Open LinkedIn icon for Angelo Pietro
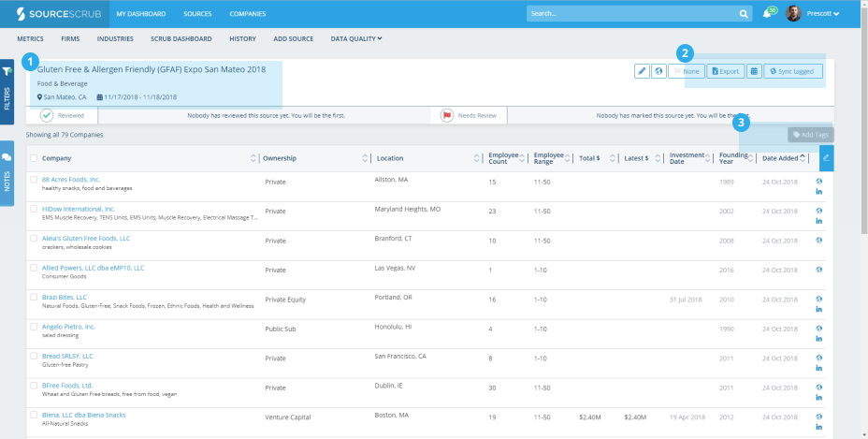 818,339
